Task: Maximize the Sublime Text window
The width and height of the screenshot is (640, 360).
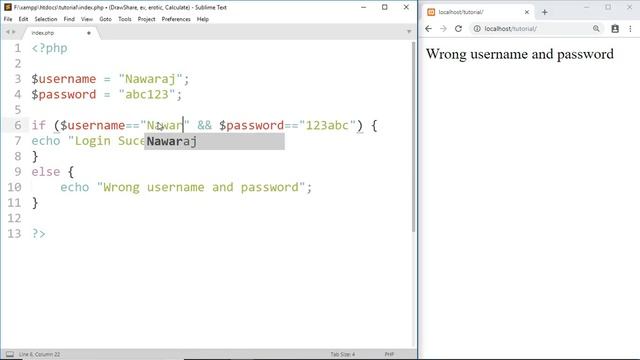Action: pos(384,7)
